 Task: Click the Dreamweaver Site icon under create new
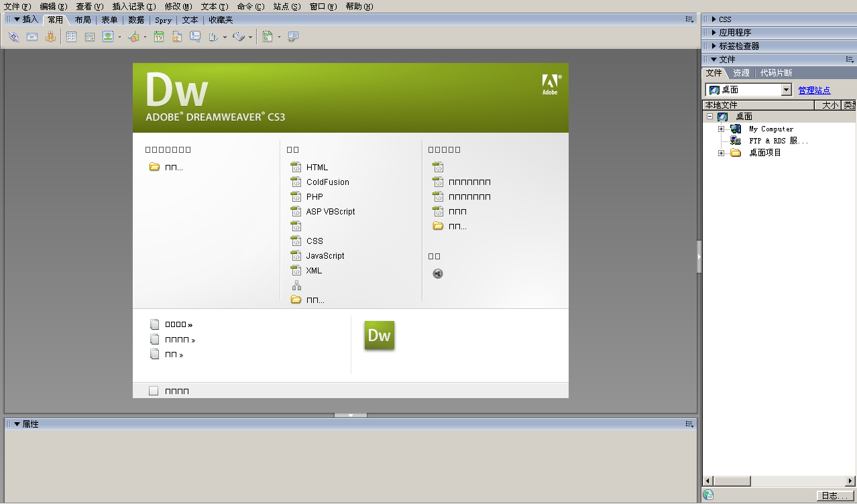point(296,286)
